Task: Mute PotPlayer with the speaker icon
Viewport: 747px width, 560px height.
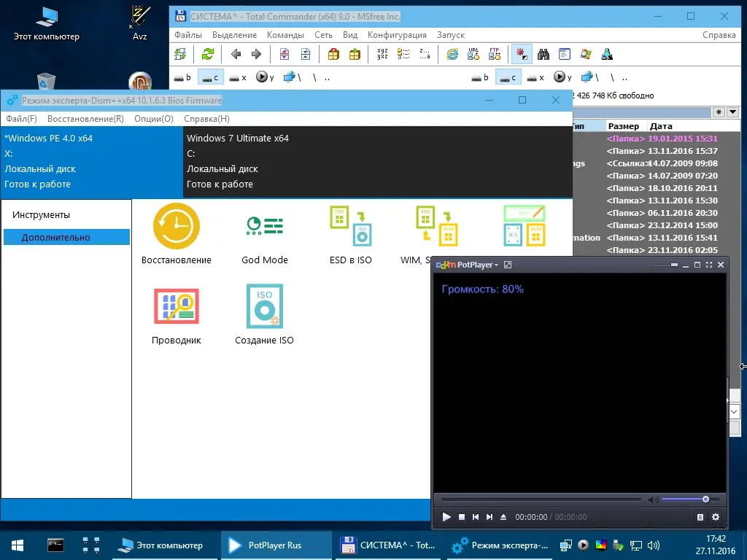Action: [653, 499]
